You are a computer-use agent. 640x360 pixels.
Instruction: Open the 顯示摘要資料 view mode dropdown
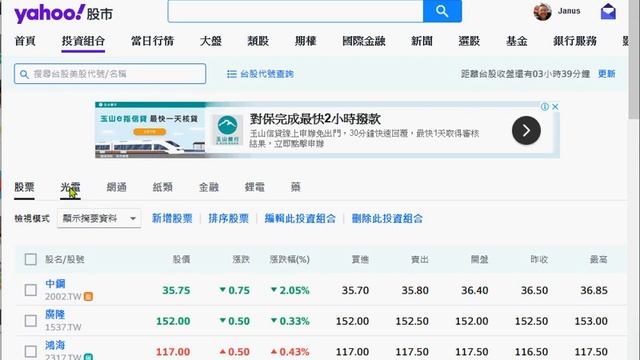coord(99,218)
